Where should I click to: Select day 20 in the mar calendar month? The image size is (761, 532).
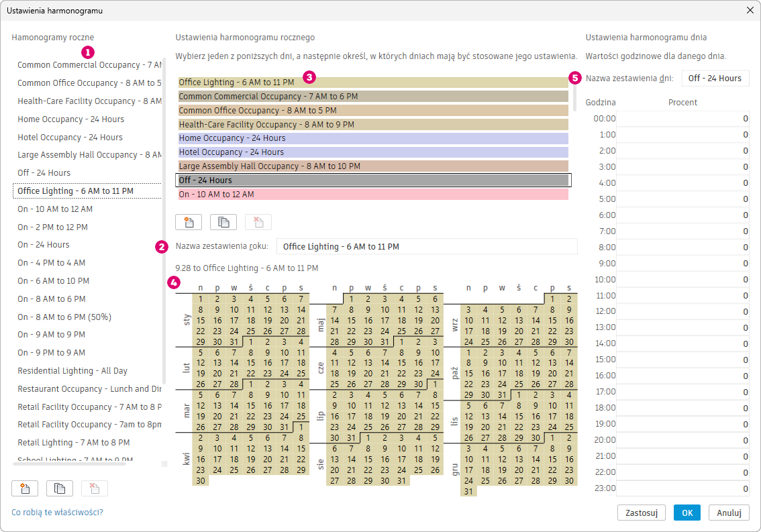pyautogui.click(x=217, y=417)
